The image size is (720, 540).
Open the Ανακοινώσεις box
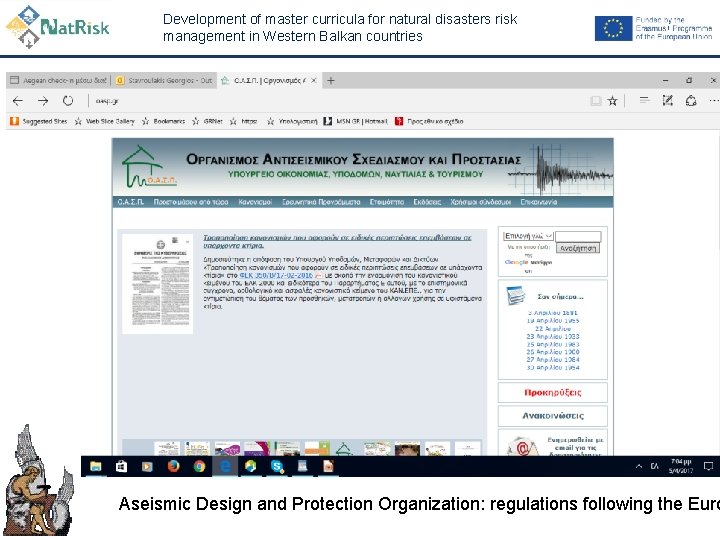point(552,416)
